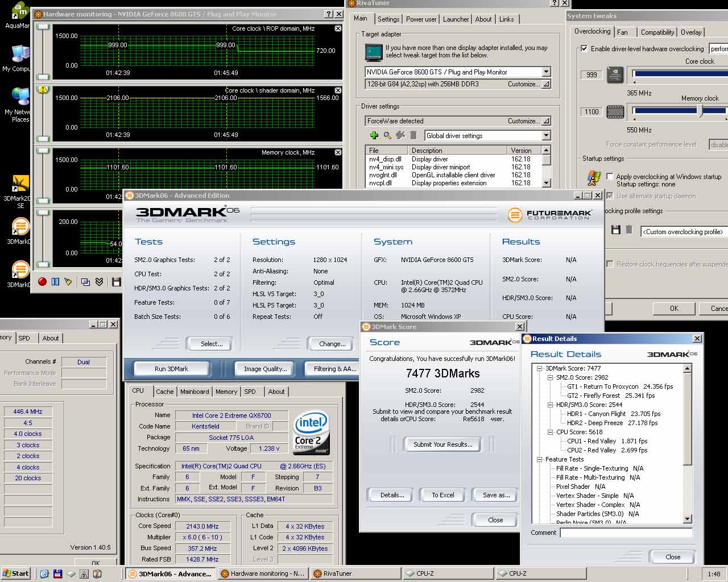Collapse the 3DMark Score 7477 tree node

click(x=539, y=368)
